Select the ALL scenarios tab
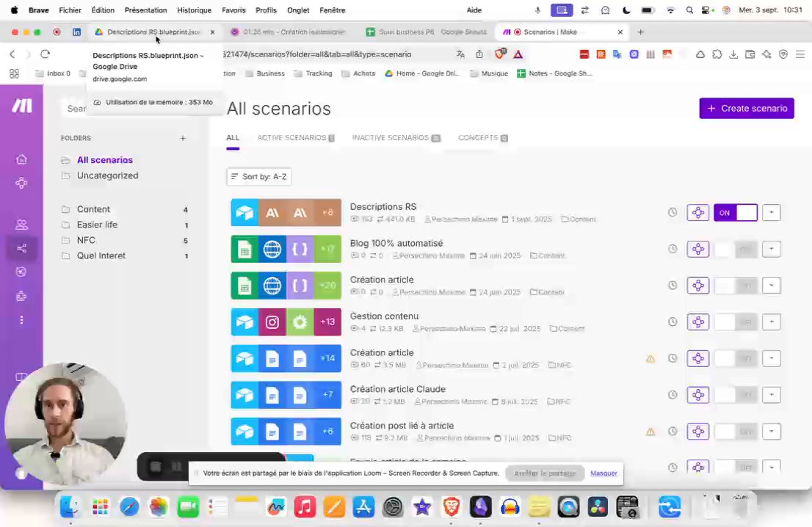 (x=233, y=138)
